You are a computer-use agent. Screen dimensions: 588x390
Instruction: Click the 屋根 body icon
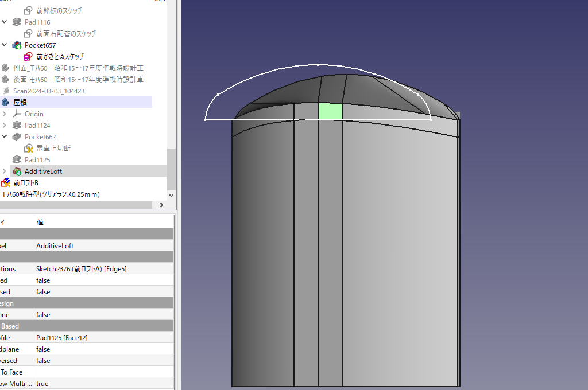tap(6, 103)
